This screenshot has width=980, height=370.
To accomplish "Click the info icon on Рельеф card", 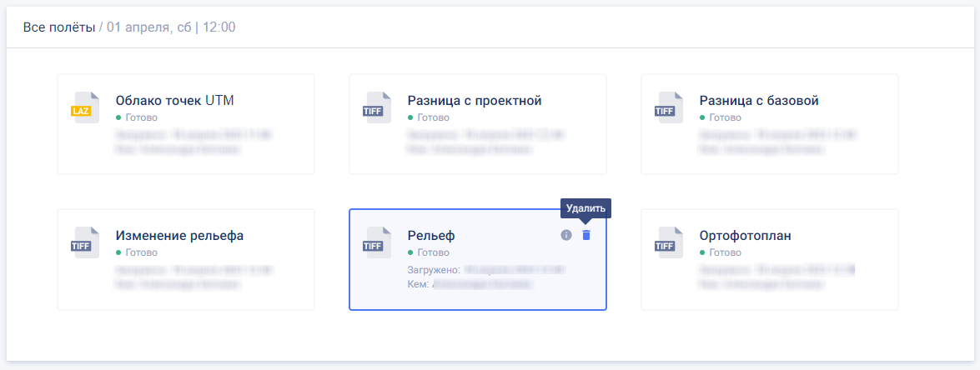I will click(x=565, y=235).
